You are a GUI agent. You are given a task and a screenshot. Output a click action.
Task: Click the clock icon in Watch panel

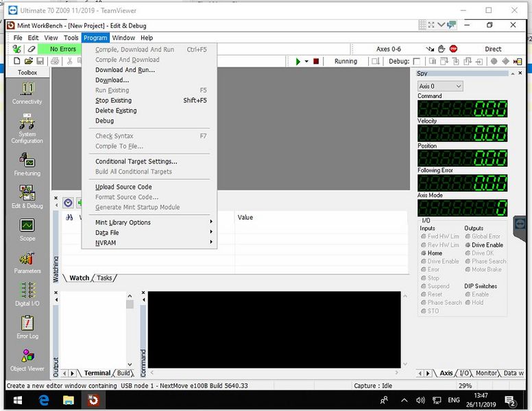[x=68, y=203]
